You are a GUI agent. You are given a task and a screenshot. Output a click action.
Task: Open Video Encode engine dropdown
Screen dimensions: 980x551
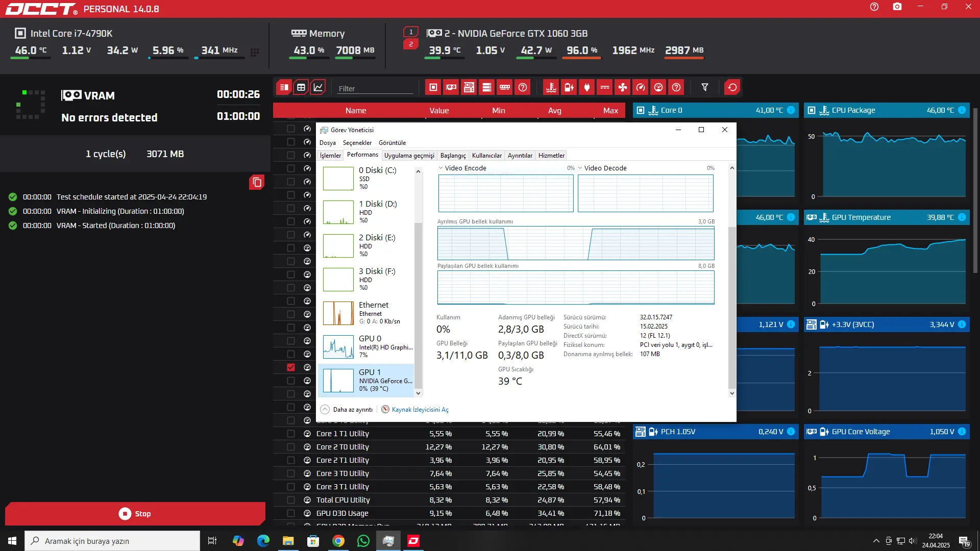tap(441, 168)
